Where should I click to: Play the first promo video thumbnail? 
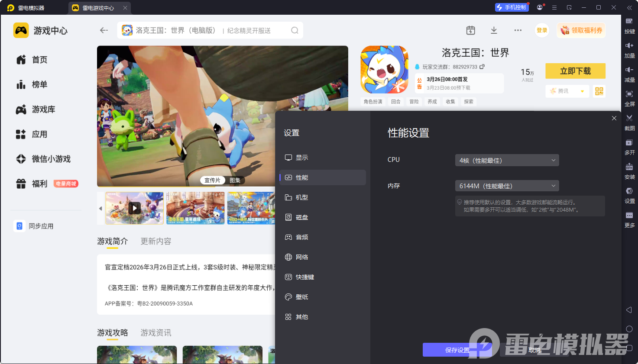[x=135, y=208]
